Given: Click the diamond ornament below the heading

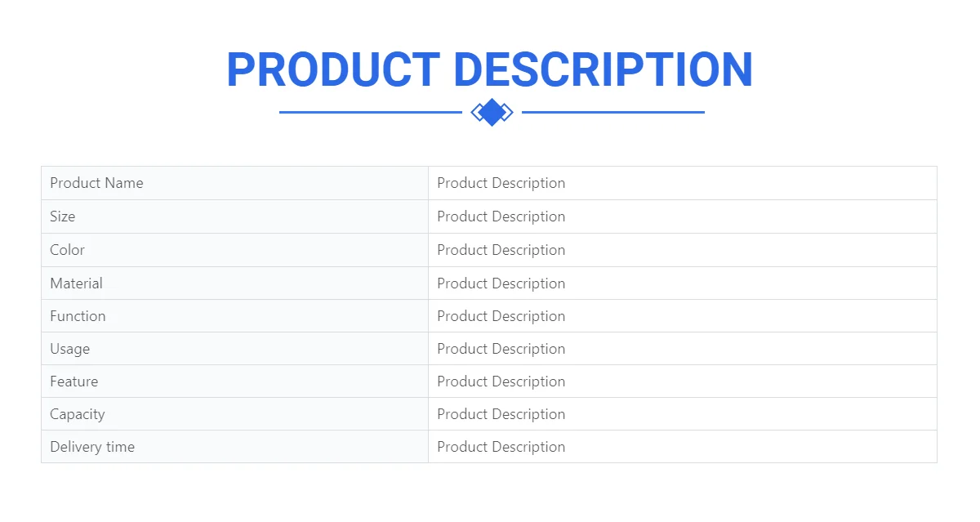Looking at the screenshot, I should [x=492, y=112].
